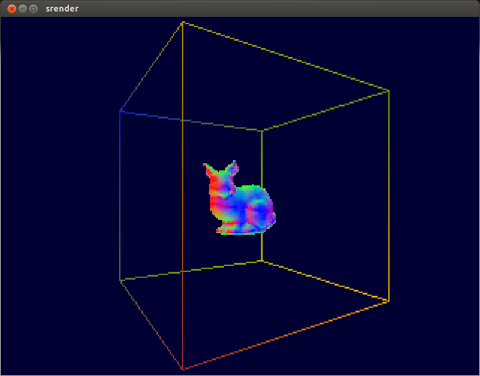Viewport: 480px width, 376px height.
Task: Maximize the srender window
Action: pos(33,9)
